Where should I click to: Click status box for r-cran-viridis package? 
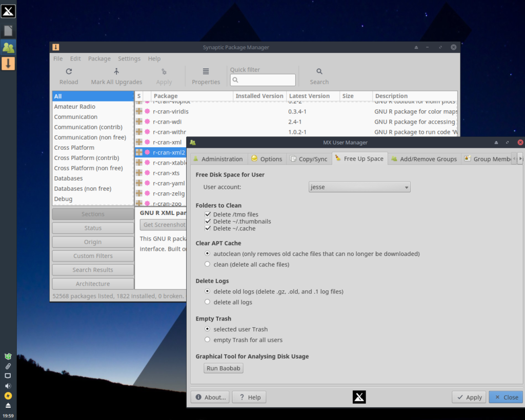[139, 111]
